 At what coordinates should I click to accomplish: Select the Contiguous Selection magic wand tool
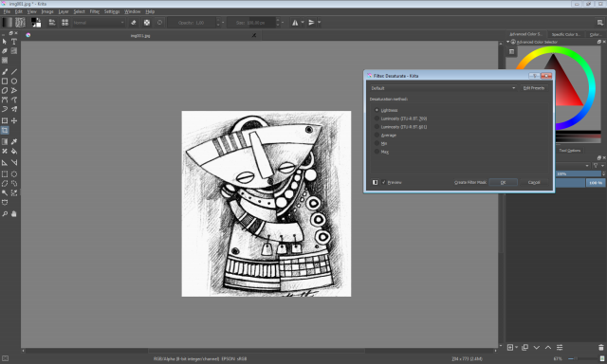(5, 193)
